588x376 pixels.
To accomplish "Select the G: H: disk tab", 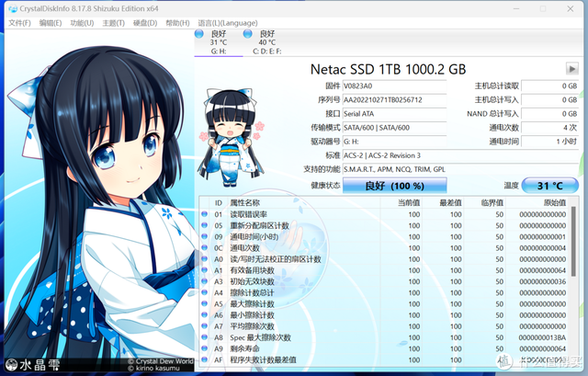I will coord(219,42).
